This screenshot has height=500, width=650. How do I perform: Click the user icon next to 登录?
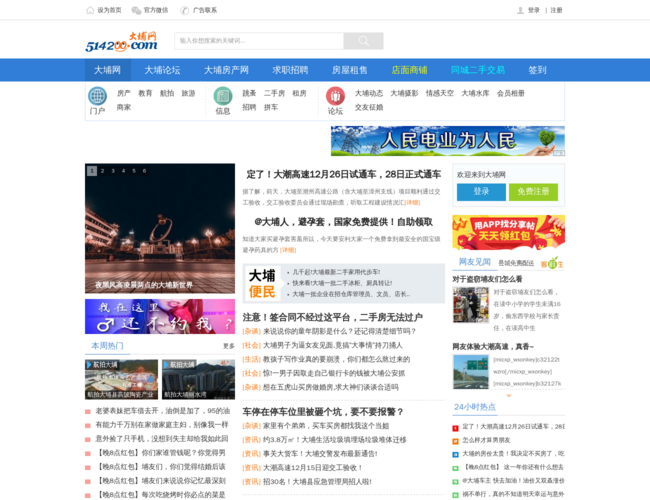tap(520, 10)
